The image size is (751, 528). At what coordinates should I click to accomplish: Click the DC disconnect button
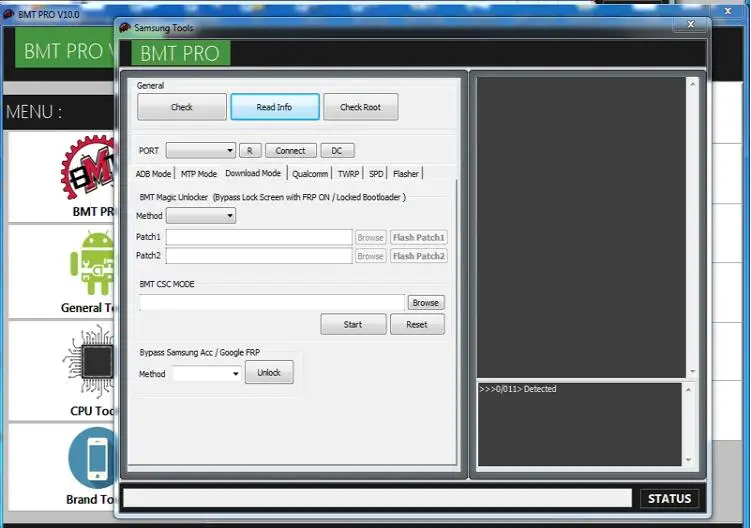337,150
